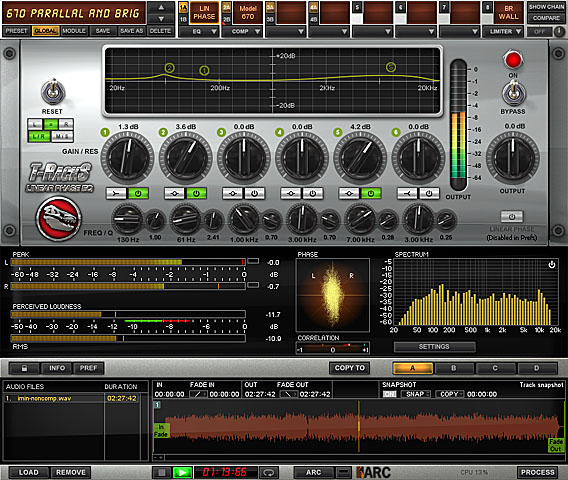
Task: Click band 5 frequency knob at 7.00 kHz
Action: [x=360, y=219]
